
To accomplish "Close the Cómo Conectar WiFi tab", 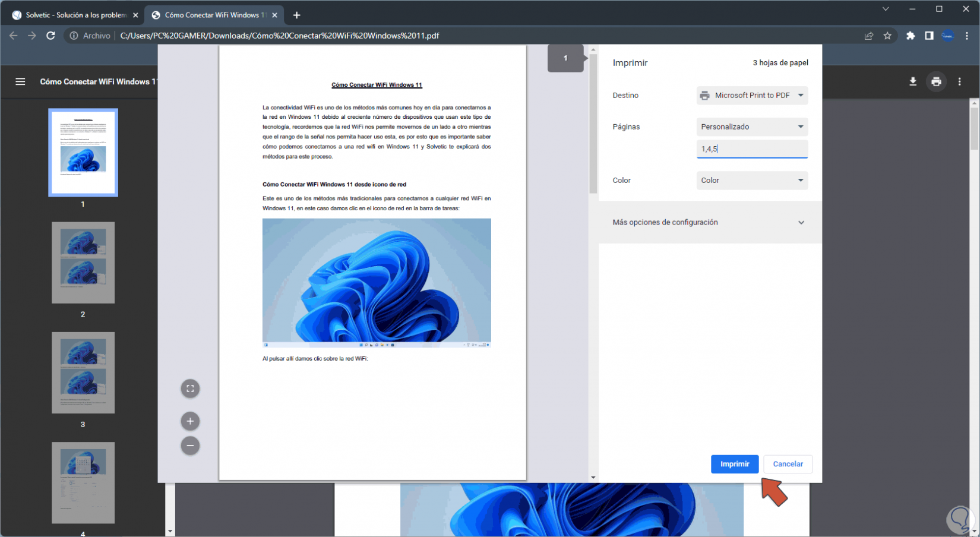I will tap(274, 15).
